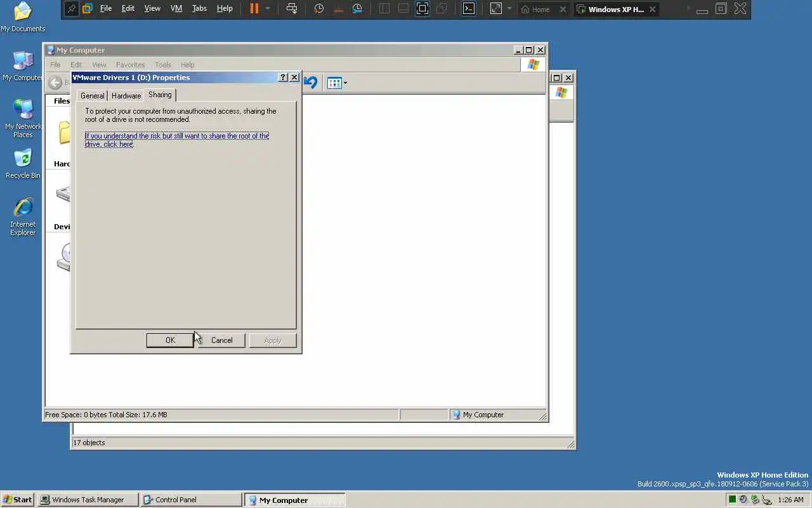The width and height of the screenshot is (812, 508).
Task: Click the stretch guest display icon
Action: [x=496, y=9]
